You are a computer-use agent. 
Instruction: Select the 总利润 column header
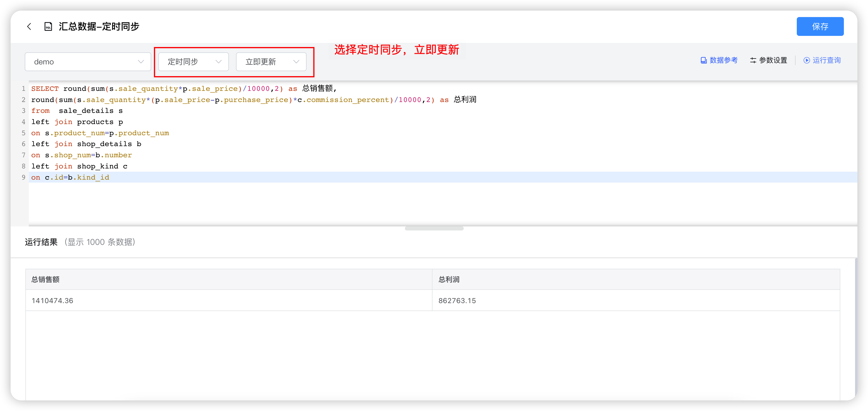[448, 279]
